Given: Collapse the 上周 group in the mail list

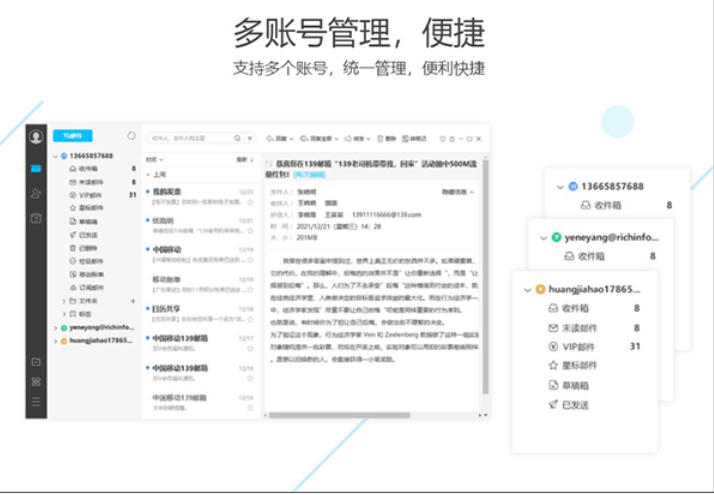Looking at the screenshot, I should [148, 174].
